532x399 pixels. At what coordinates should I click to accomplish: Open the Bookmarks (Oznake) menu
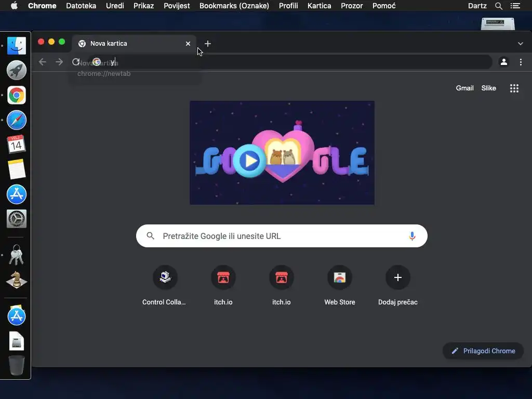click(x=234, y=6)
